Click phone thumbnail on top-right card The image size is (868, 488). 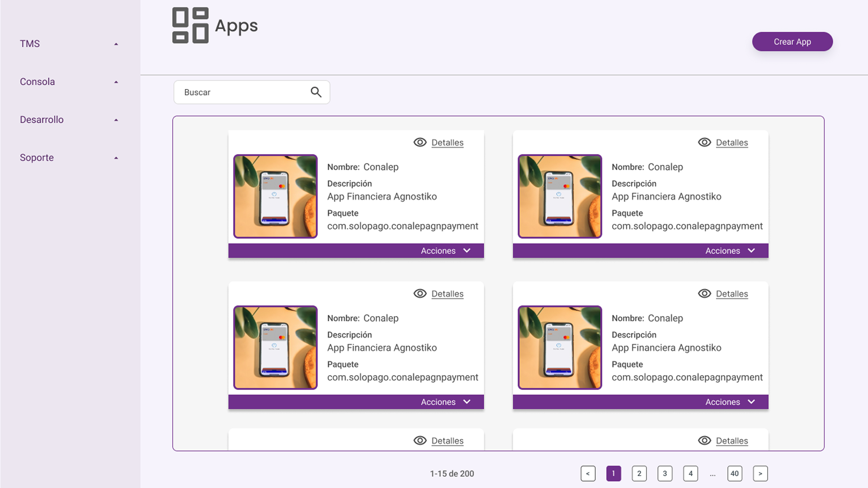(x=560, y=196)
